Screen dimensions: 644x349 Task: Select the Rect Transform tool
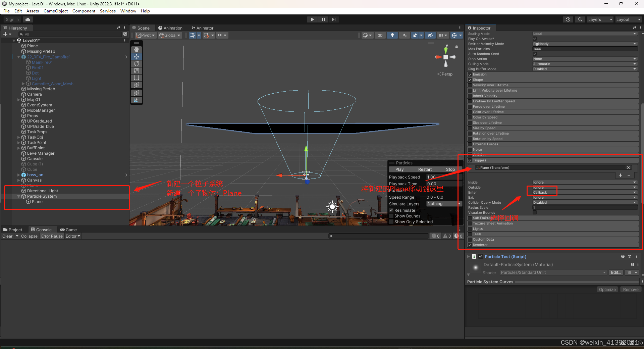coord(137,78)
